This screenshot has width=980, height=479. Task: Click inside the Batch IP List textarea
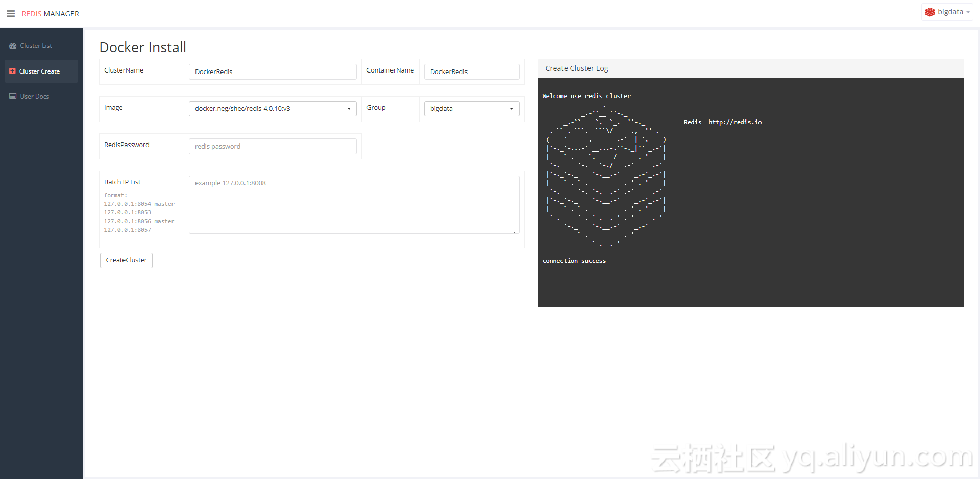point(354,204)
